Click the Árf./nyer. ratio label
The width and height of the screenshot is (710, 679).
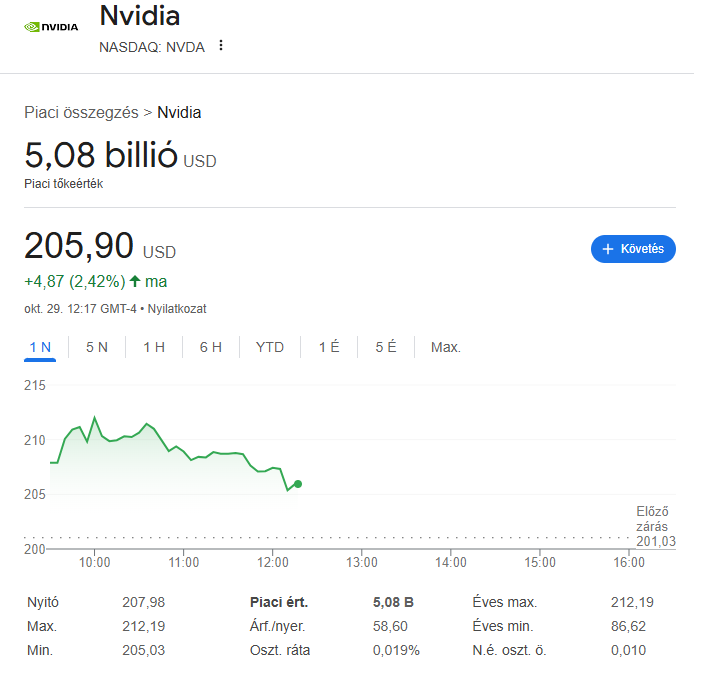(x=277, y=626)
